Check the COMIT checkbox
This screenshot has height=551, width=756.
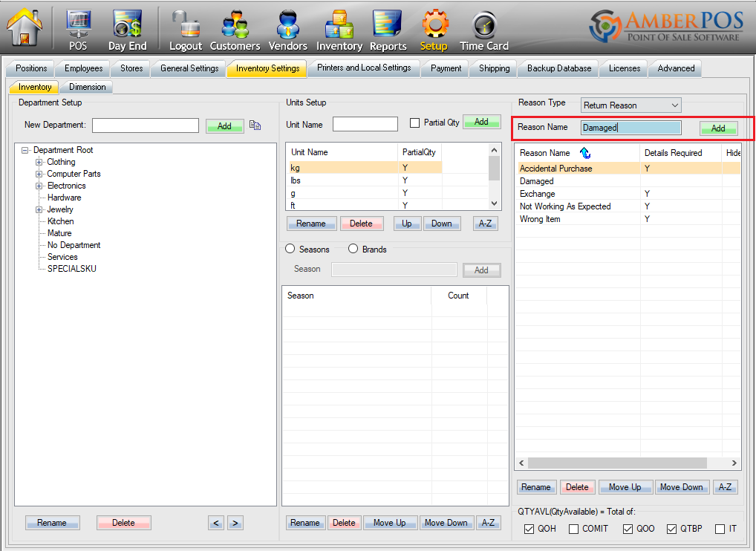(574, 529)
